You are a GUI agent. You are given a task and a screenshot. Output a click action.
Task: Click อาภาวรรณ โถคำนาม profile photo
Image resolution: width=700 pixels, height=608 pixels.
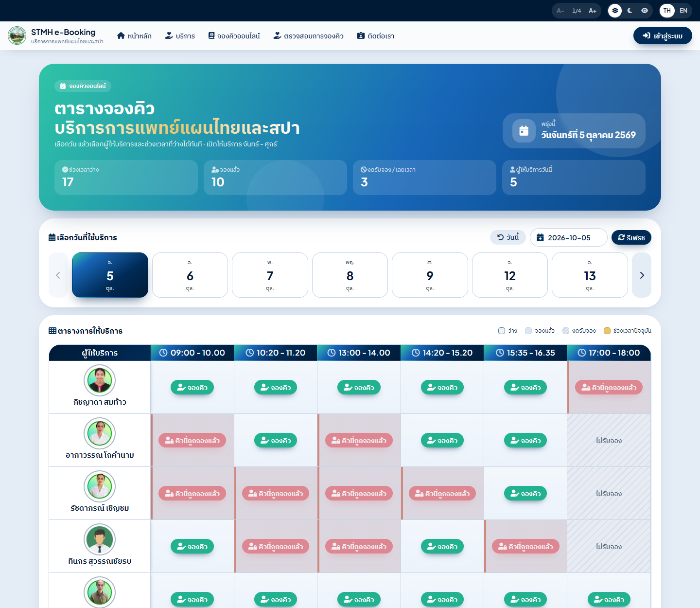point(100,433)
